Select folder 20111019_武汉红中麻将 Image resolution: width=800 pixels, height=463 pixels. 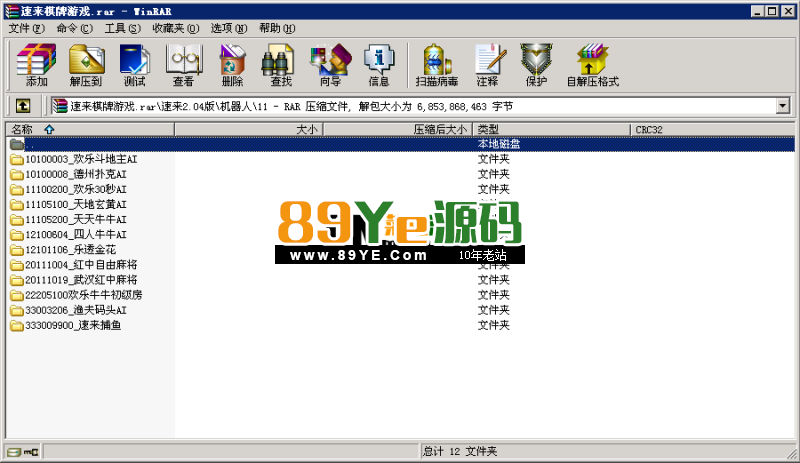pos(73,280)
